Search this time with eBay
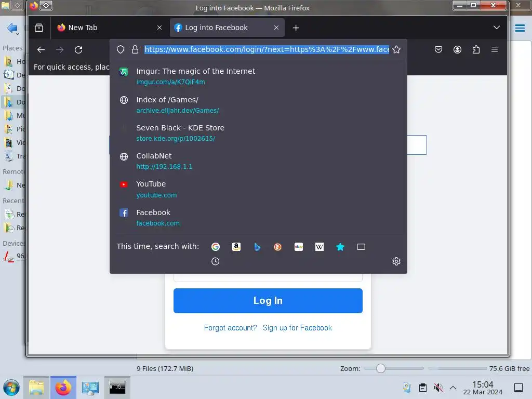 (299, 247)
